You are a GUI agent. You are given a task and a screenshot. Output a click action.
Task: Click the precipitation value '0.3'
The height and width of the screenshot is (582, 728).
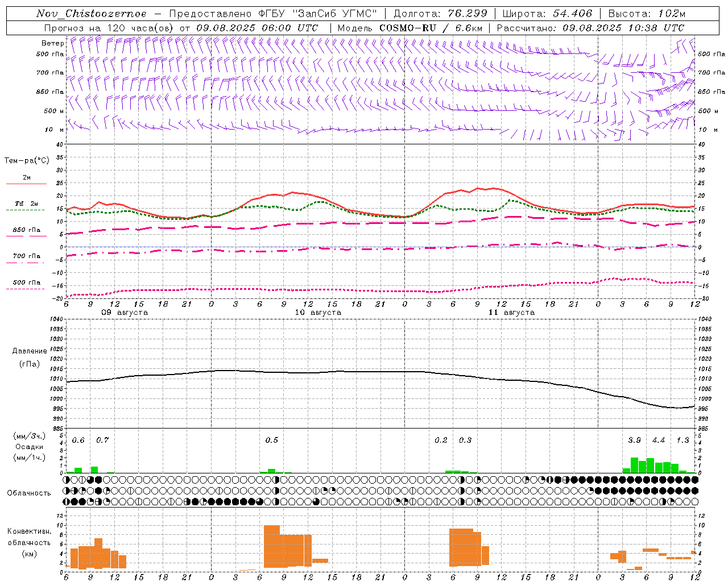pyautogui.click(x=465, y=440)
